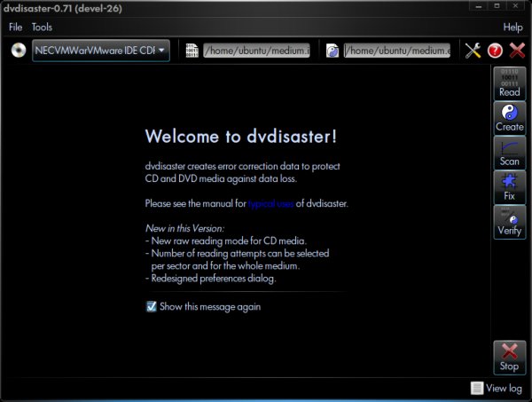Click the CD drive disc icon
The height and width of the screenshot is (402, 532).
point(19,51)
